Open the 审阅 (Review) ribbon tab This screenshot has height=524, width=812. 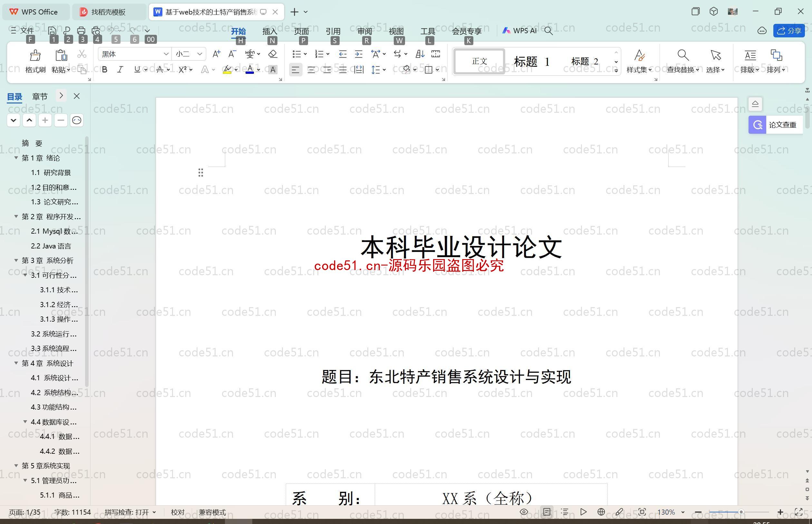coord(365,31)
